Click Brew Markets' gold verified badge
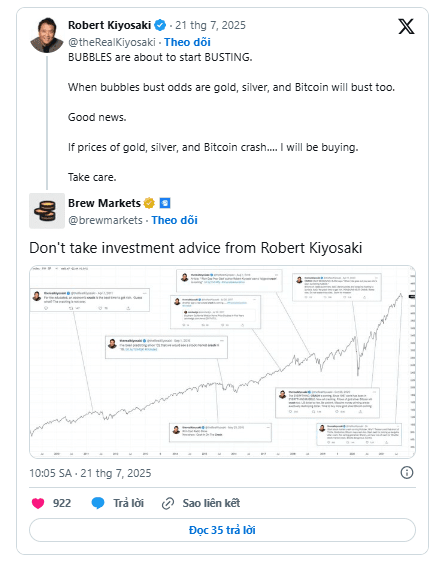439x567 pixels. pyautogui.click(x=149, y=203)
